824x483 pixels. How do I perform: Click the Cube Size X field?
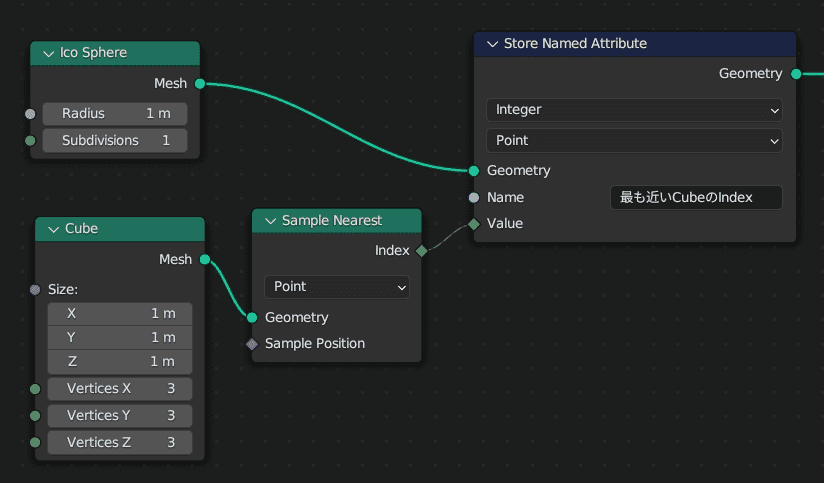120,314
